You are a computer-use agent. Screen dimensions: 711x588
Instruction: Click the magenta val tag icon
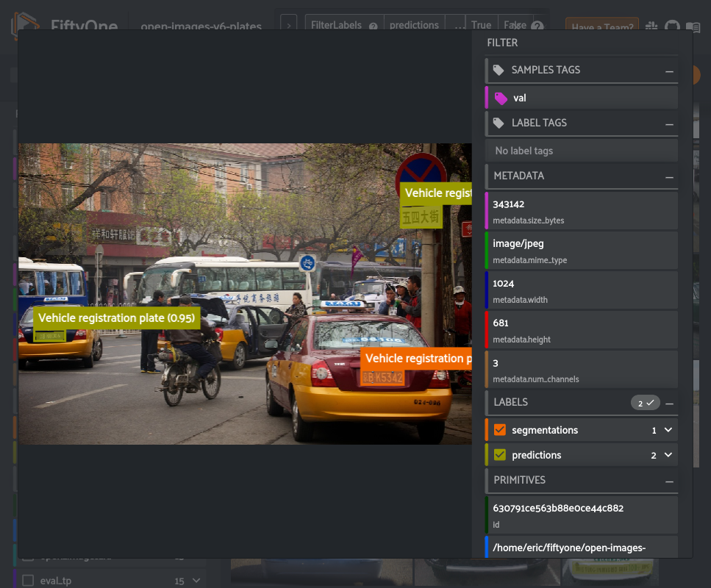tap(501, 98)
